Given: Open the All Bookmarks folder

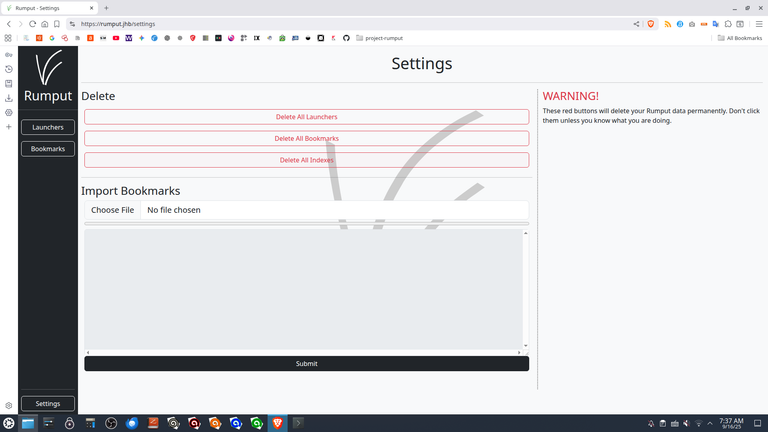Looking at the screenshot, I should tap(739, 38).
